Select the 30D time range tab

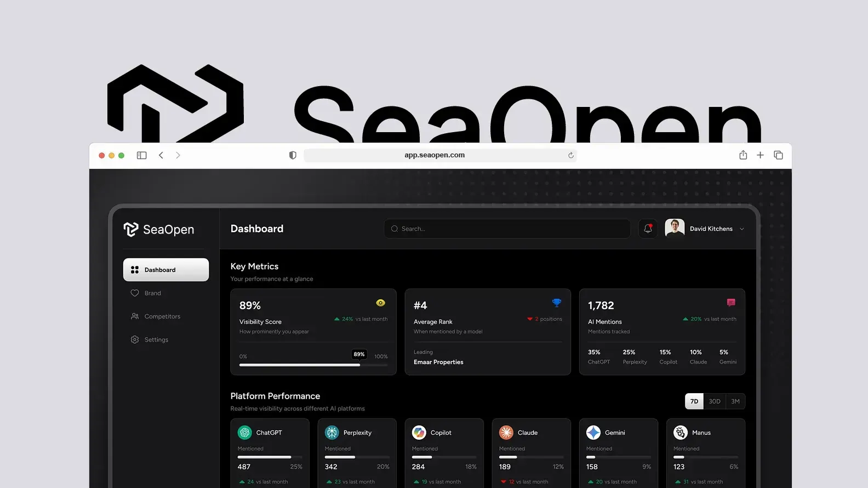(715, 401)
